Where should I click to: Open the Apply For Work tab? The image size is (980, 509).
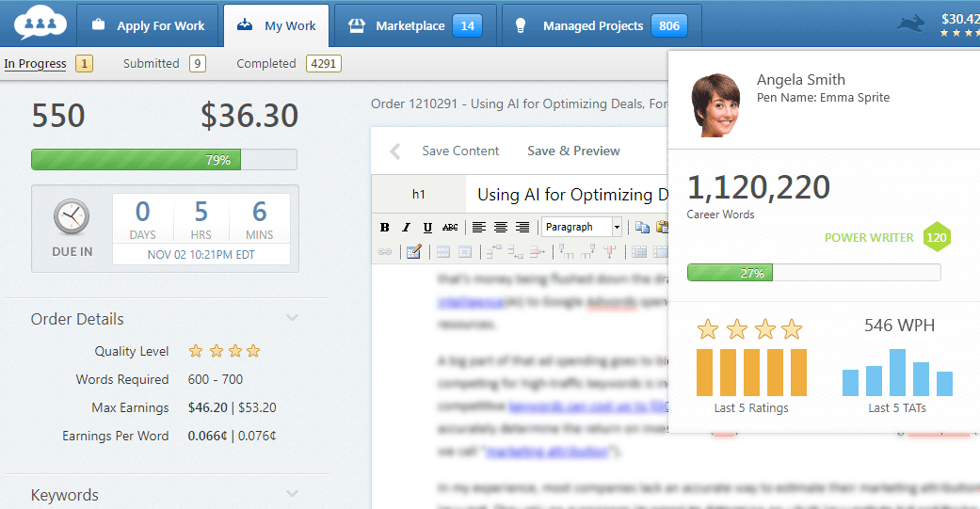coord(147,25)
